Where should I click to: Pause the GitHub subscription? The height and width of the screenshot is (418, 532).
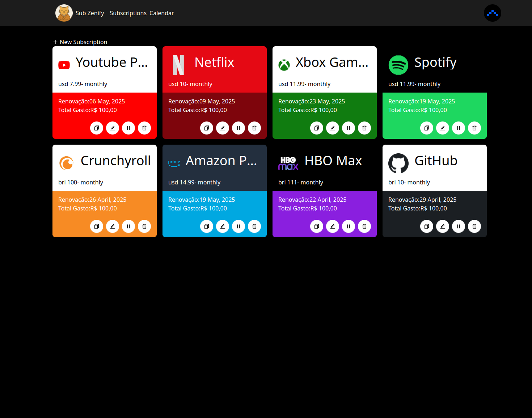(x=458, y=226)
